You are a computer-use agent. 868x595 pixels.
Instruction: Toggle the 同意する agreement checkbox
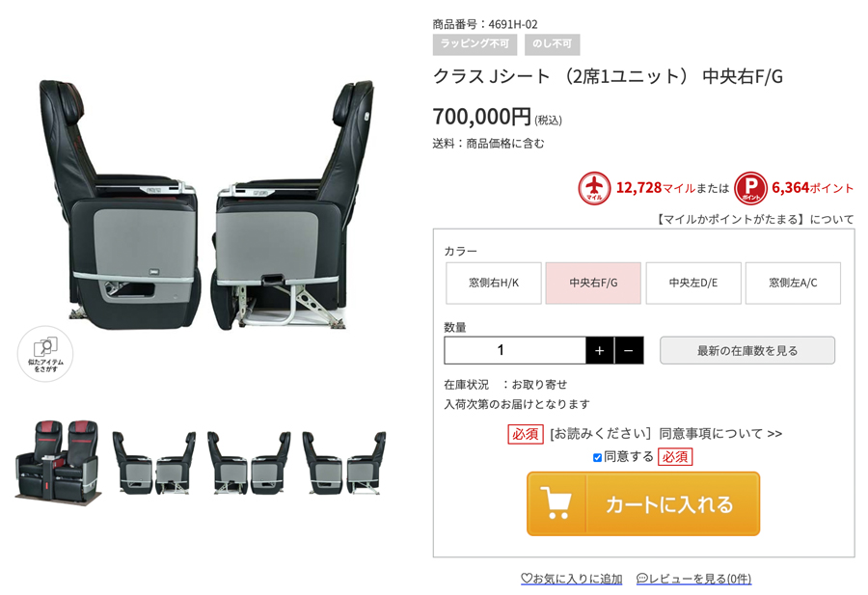pyautogui.click(x=597, y=458)
